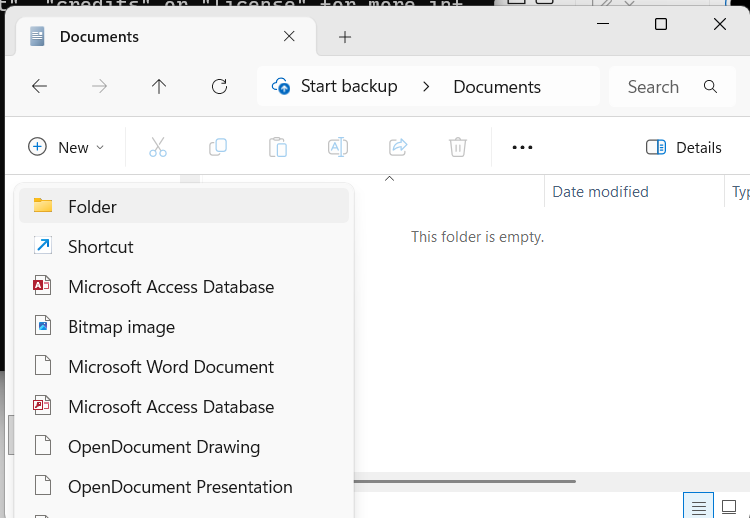
Task: Click the Delete trash icon
Action: [x=458, y=147]
